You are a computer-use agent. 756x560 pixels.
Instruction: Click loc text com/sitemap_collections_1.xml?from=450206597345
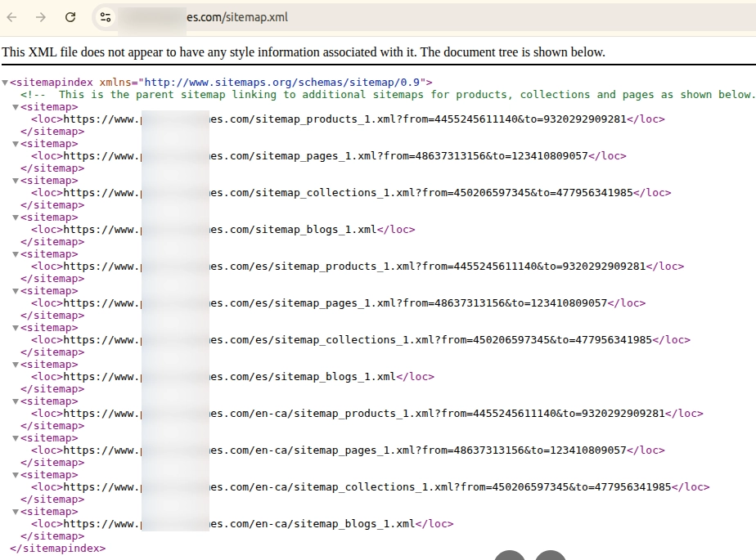pos(380,193)
